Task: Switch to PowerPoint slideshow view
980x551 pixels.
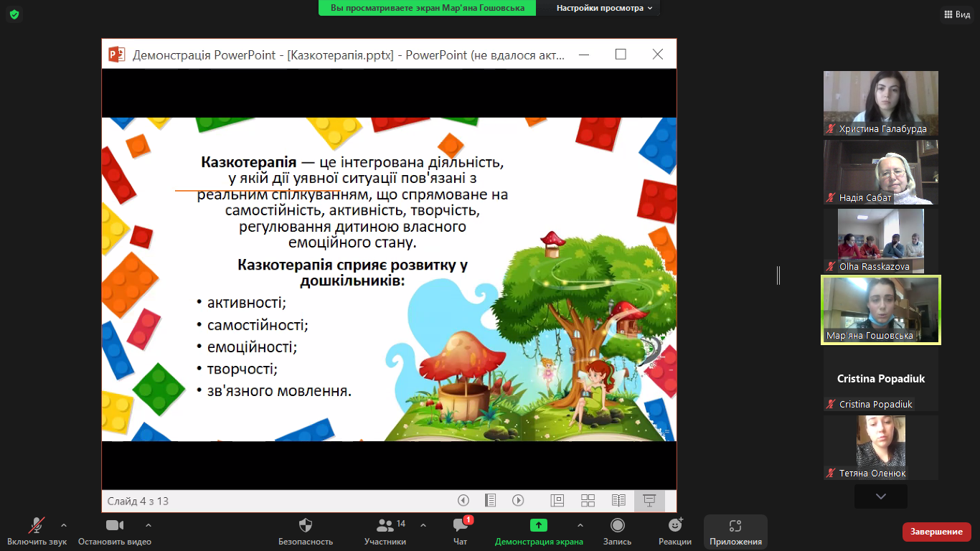Action: point(649,501)
